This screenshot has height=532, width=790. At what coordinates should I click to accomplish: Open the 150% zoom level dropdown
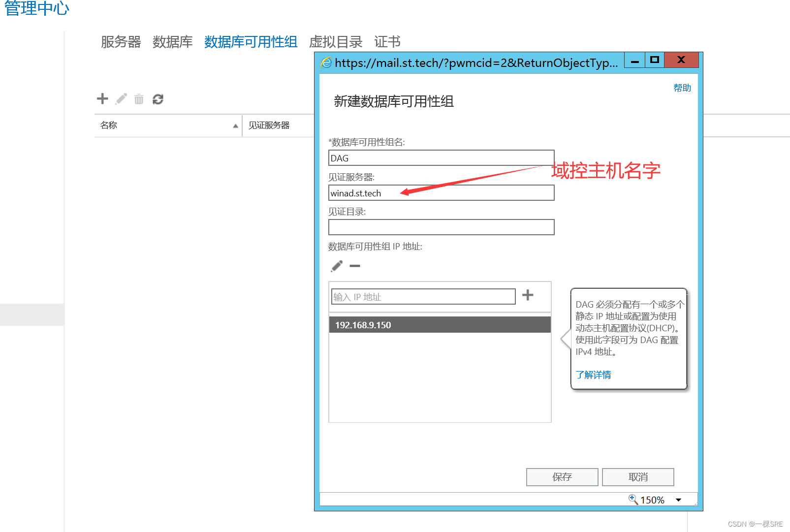(x=679, y=500)
